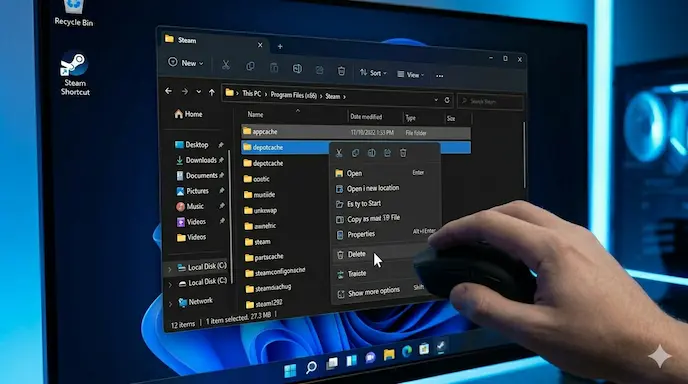Choose Show more options
Viewport: 688px width, 384px height.
coord(380,292)
